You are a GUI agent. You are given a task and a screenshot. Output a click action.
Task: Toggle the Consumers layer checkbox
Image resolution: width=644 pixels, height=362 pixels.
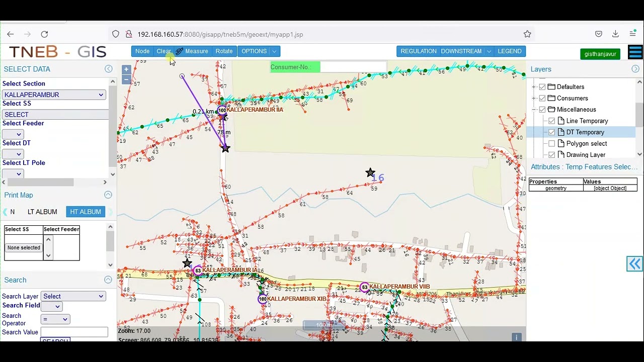[542, 98]
